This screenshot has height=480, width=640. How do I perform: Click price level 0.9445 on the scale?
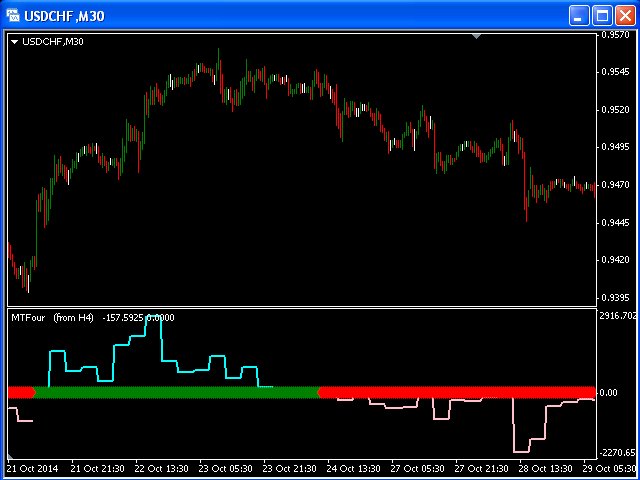(x=616, y=222)
